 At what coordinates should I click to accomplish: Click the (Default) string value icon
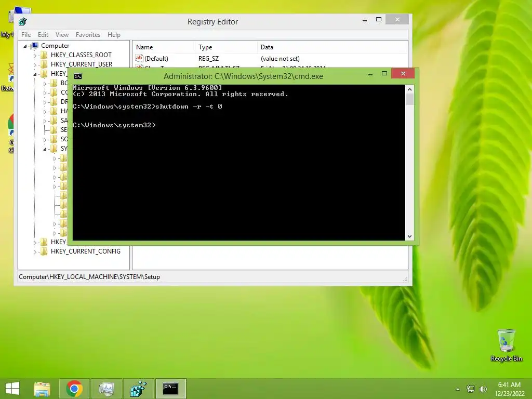[x=139, y=58]
